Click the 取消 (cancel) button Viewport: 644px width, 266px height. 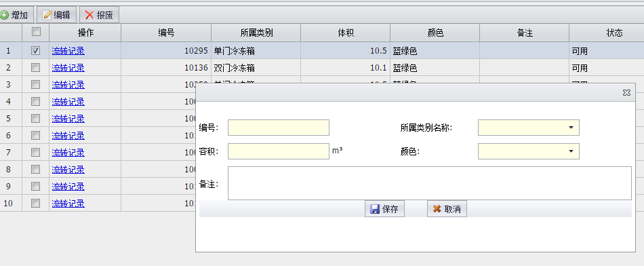coord(447,209)
